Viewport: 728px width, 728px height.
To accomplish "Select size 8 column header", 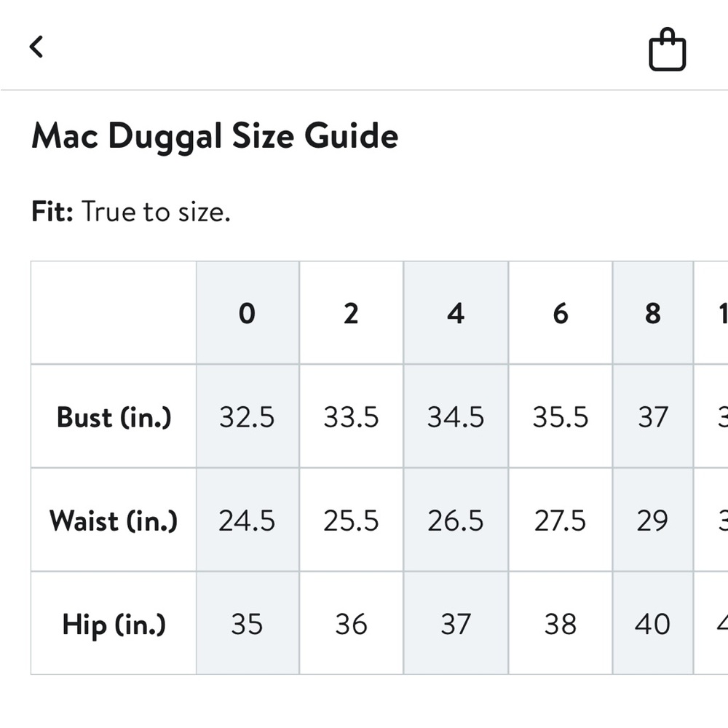I will point(653,313).
